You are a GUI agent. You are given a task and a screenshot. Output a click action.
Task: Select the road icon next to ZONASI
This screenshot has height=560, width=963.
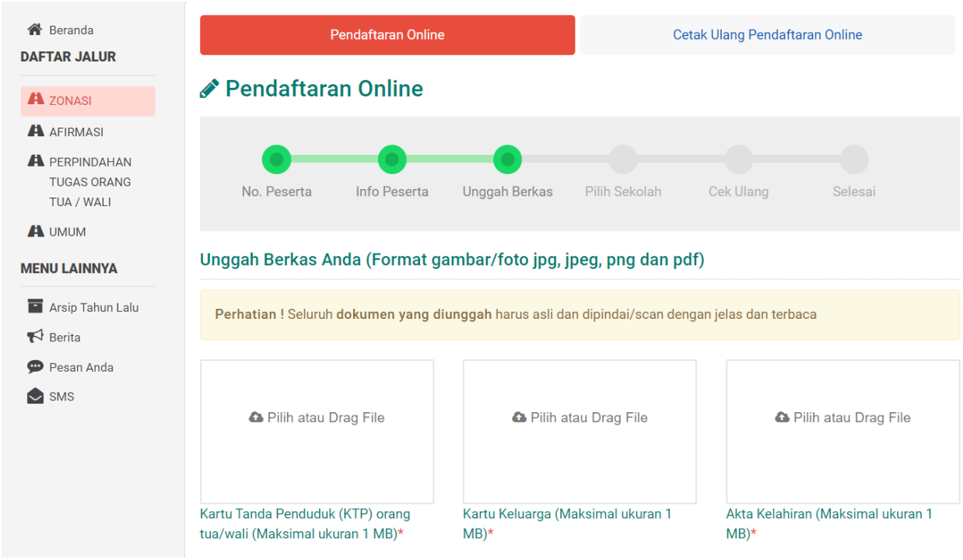36,100
